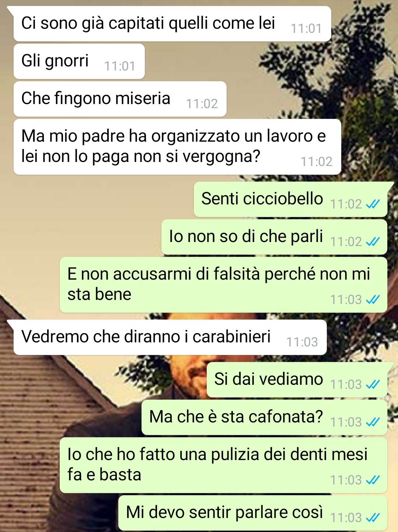Tap the 11:01 timestamp on 'Gli gnorri'
The width and height of the screenshot is (398, 532).
coord(120,66)
